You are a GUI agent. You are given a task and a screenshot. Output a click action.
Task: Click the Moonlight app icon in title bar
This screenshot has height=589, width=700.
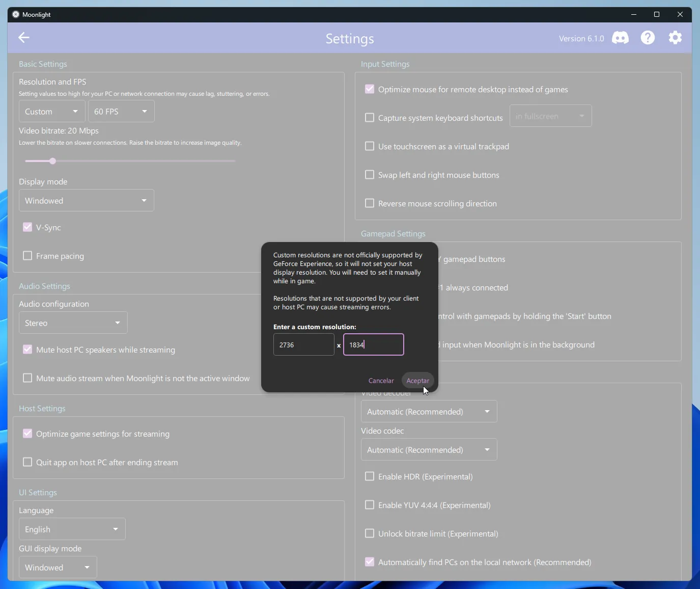(16, 14)
